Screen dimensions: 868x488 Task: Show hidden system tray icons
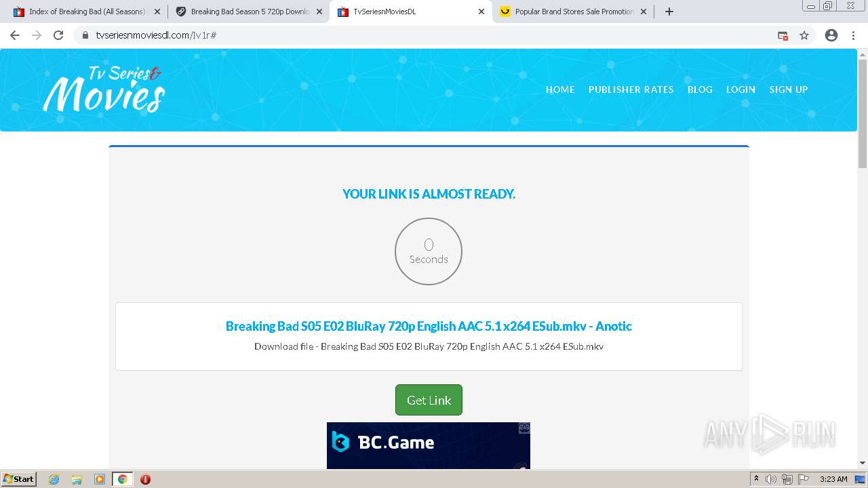(x=756, y=479)
